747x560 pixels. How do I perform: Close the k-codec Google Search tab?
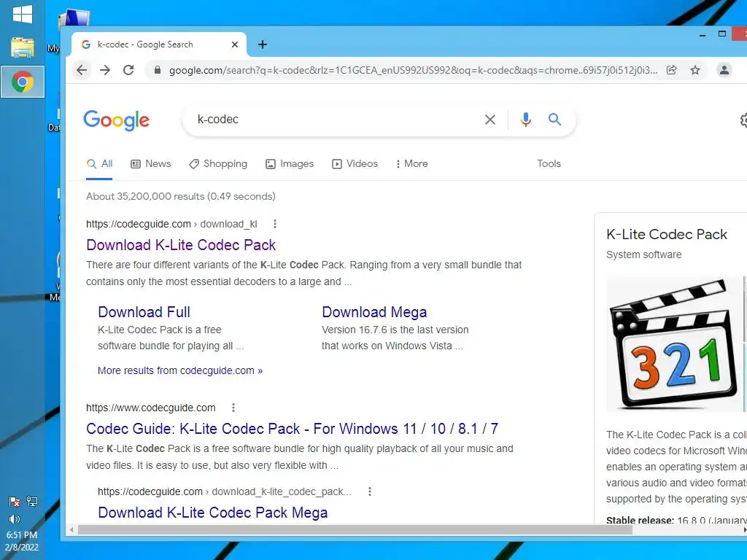[x=235, y=44]
